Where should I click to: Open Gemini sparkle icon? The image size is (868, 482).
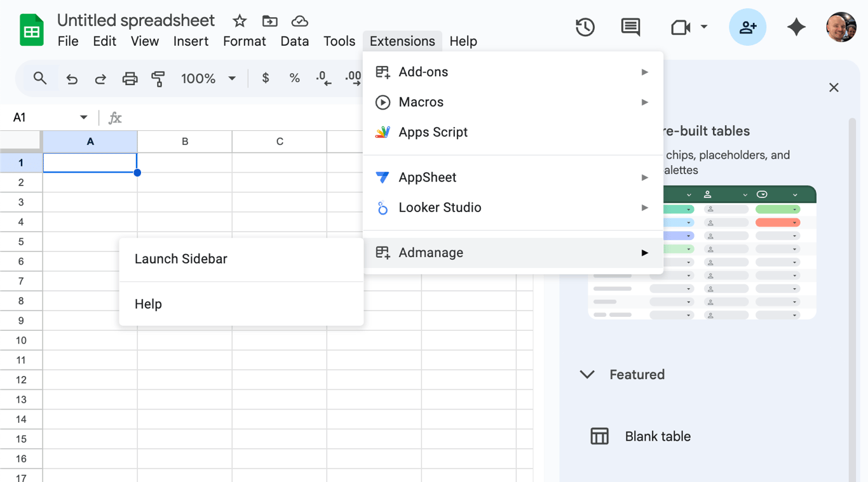point(796,27)
